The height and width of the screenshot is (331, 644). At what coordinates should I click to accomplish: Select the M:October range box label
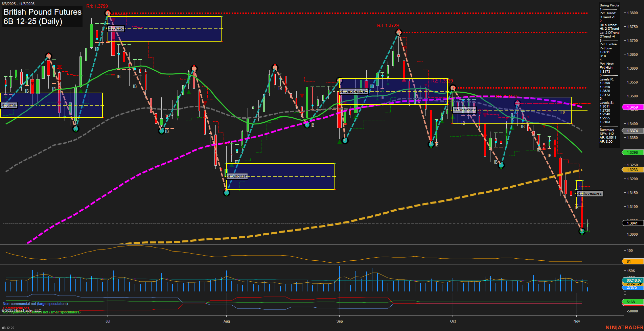465,110
